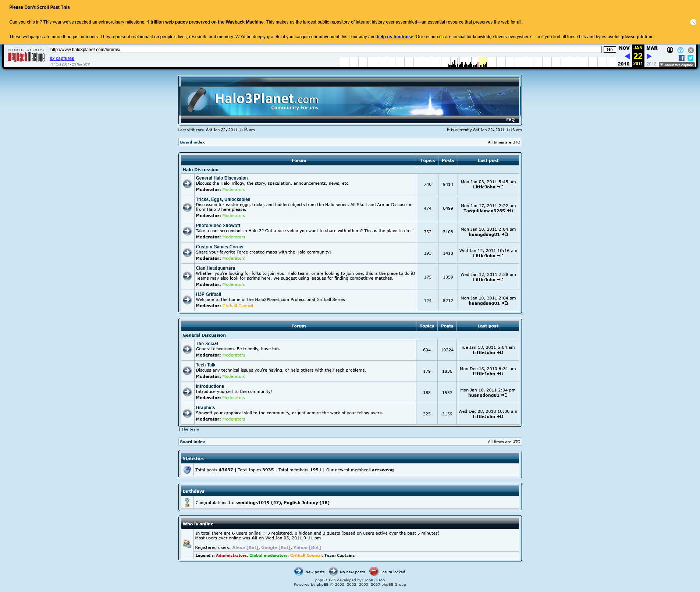View latest post icon by Tarquillaman3285

pos(510,211)
